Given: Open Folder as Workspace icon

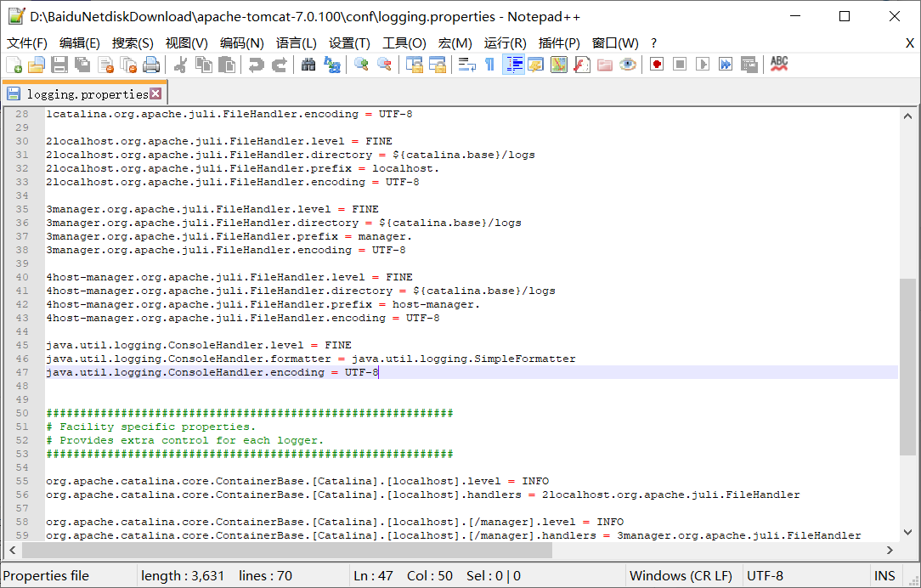Looking at the screenshot, I should coord(605,65).
